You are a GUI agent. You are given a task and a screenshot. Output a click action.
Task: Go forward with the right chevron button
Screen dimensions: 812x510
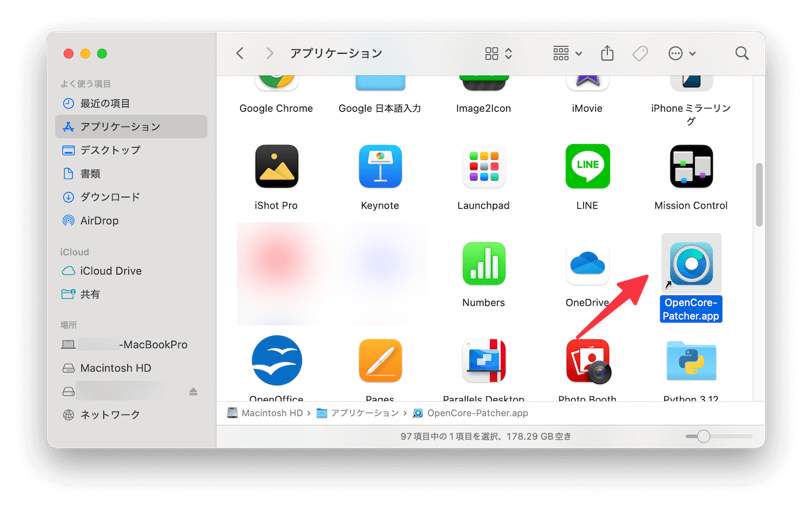pyautogui.click(x=269, y=53)
